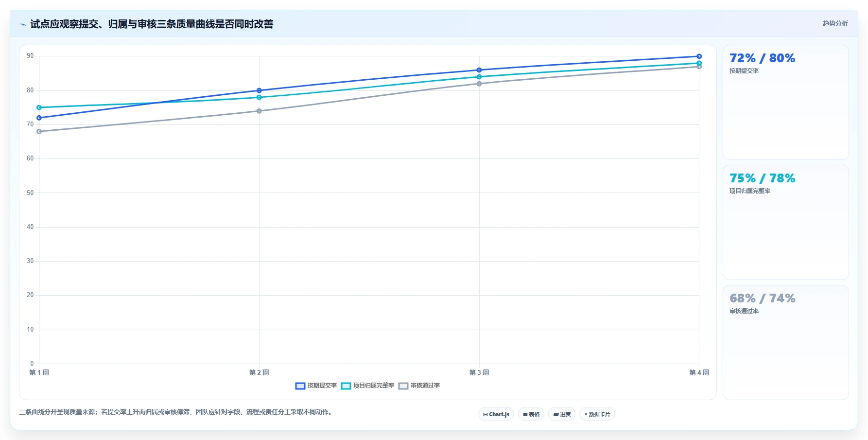Click the 趋势分析 label
The width and height of the screenshot is (868, 440).
coord(835,23)
